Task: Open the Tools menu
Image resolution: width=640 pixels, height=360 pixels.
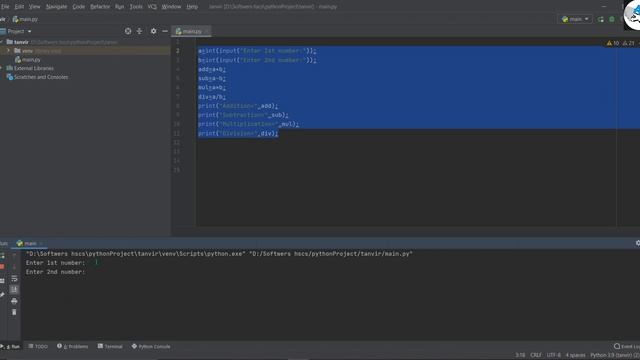Action: (136, 7)
